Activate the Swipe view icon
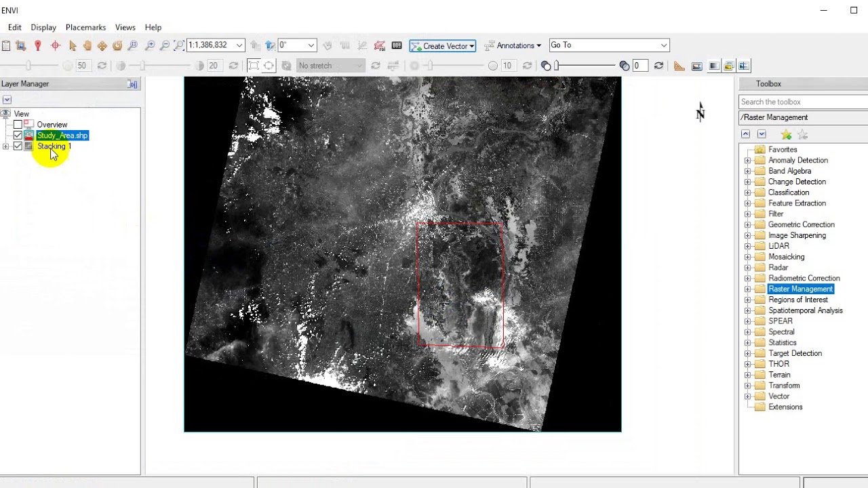 pos(744,66)
